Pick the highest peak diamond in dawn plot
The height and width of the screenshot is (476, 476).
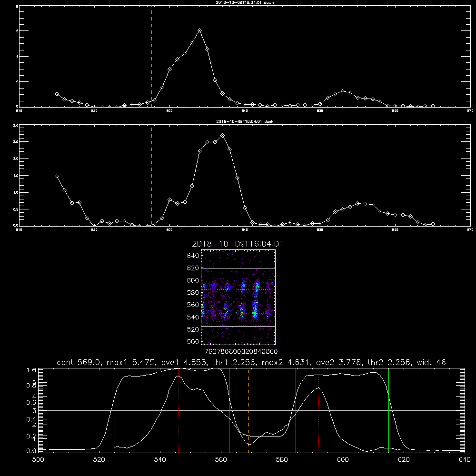(199, 30)
